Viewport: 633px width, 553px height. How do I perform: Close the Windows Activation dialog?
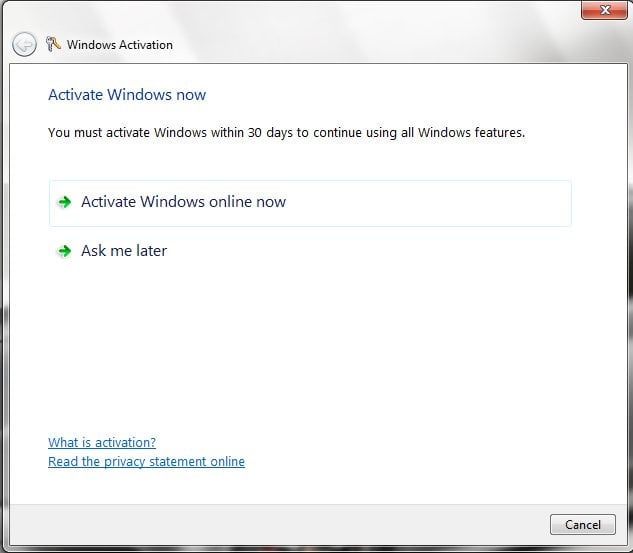604,10
